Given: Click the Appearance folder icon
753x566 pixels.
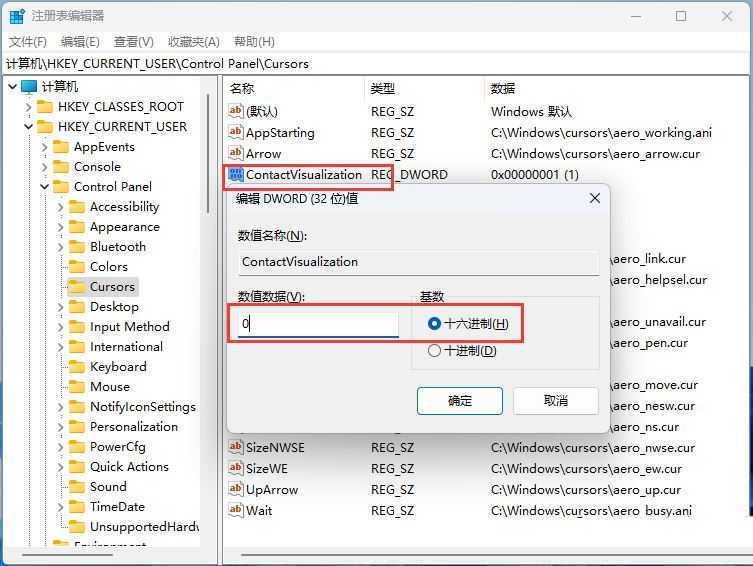Looking at the screenshot, I should coord(77,227).
